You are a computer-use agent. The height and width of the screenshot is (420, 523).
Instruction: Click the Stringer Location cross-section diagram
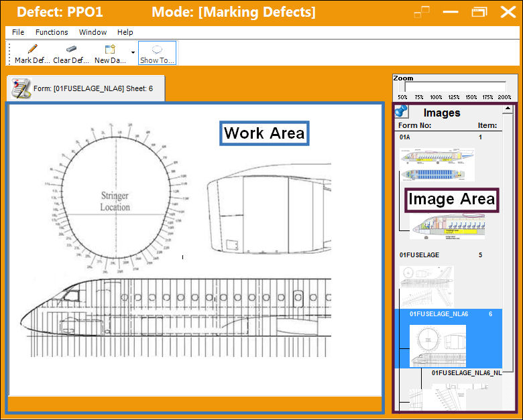(x=116, y=198)
